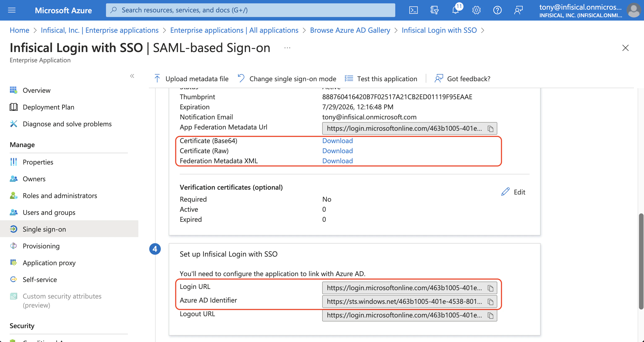Click the App Federation Metadata Url field
Viewport: 644px width, 342px height.
[410, 128]
